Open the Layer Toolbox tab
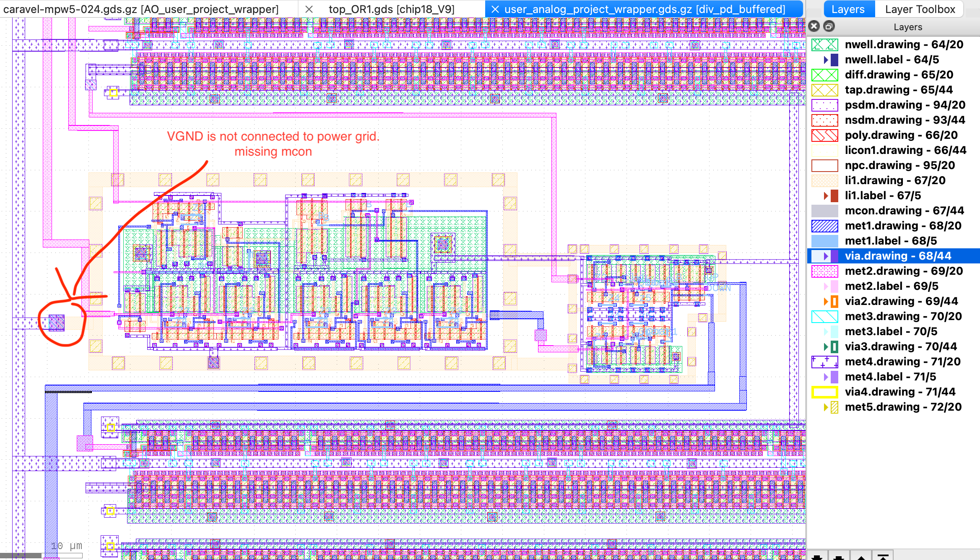This screenshot has height=560, width=980. [920, 9]
